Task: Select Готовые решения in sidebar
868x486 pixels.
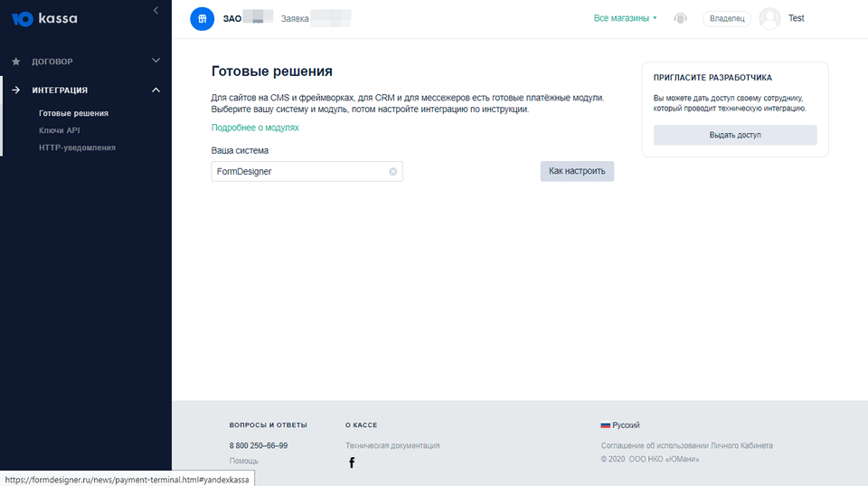Action: pos(73,113)
